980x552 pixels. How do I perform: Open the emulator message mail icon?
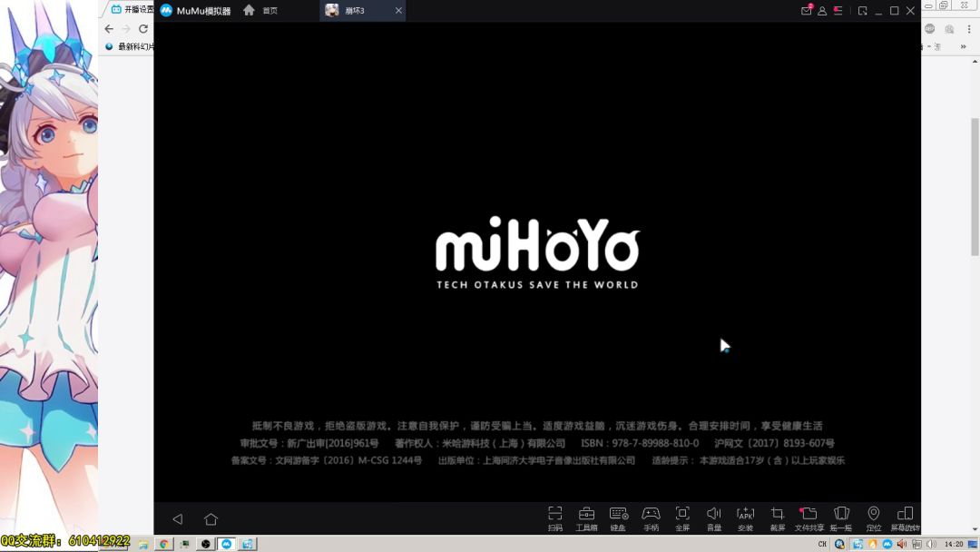tap(807, 10)
